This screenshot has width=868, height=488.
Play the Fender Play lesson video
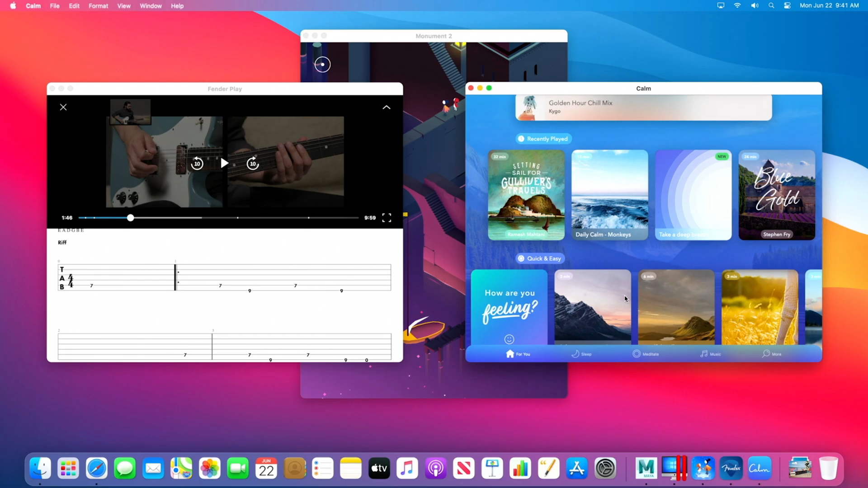click(x=224, y=163)
